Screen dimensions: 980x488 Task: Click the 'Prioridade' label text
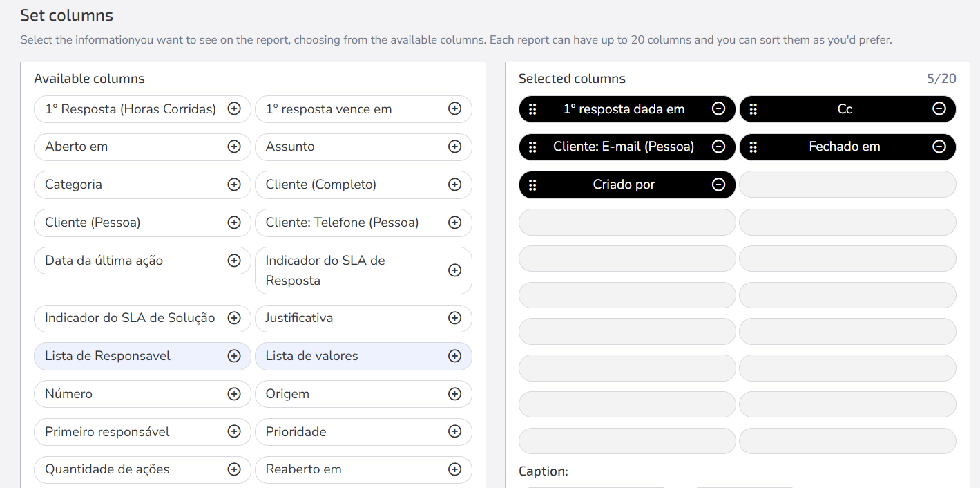click(296, 431)
